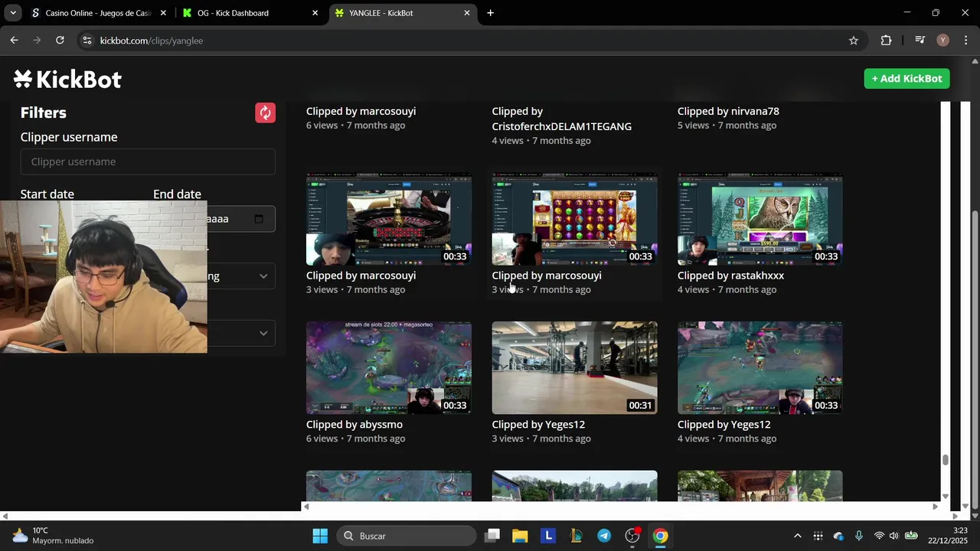Screen dimensions: 980x551
Task: Close the YANGLEE - KickBot tab
Action: pos(467,13)
